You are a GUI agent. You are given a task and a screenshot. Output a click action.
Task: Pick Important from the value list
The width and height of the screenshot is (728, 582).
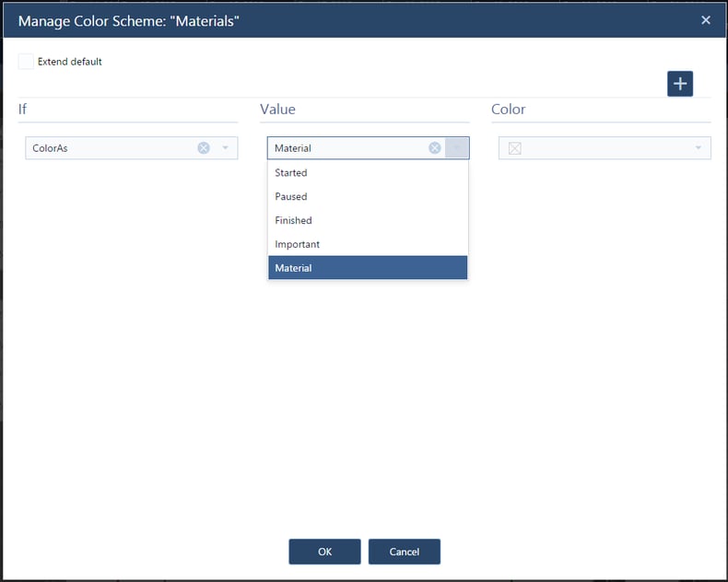[368, 244]
